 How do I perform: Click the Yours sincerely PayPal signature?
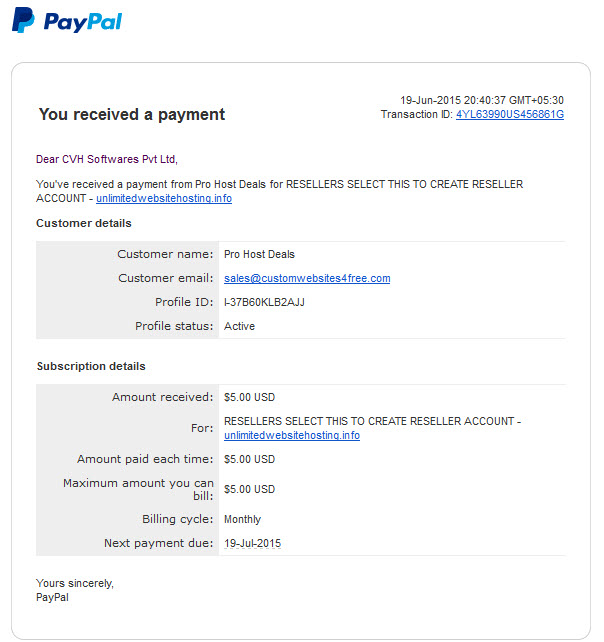75,590
